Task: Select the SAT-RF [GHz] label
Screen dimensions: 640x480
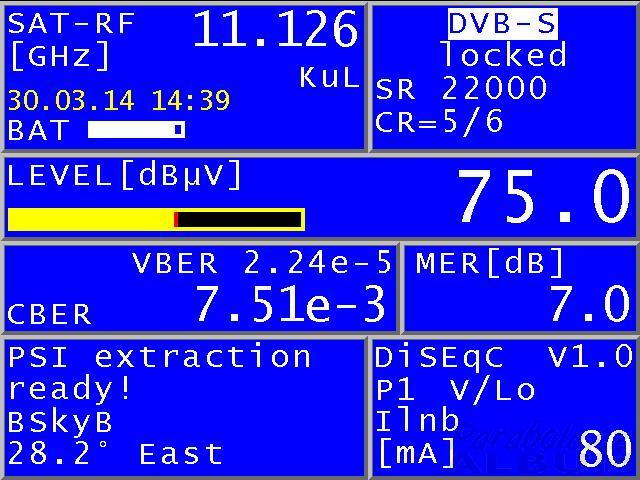Action: 71,41
